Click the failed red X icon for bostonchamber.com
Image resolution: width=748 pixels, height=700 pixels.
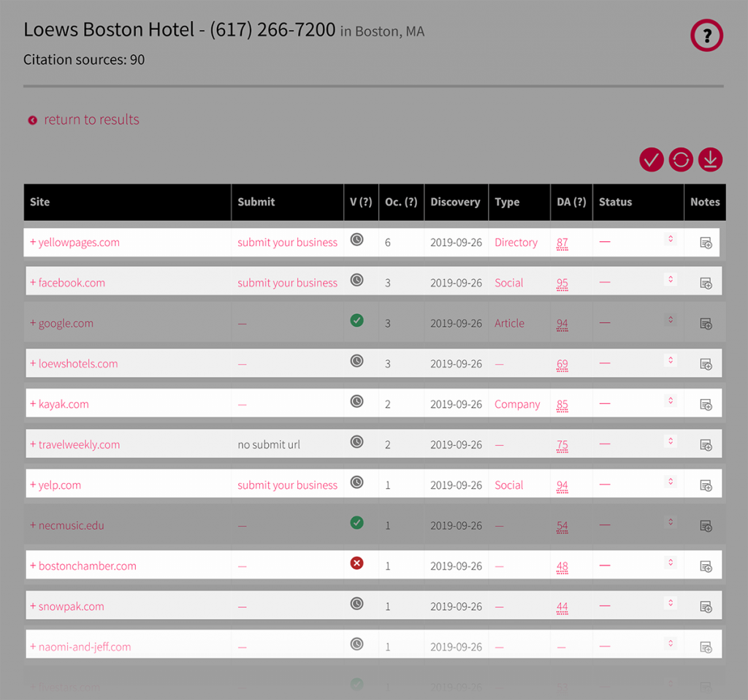tap(356, 563)
